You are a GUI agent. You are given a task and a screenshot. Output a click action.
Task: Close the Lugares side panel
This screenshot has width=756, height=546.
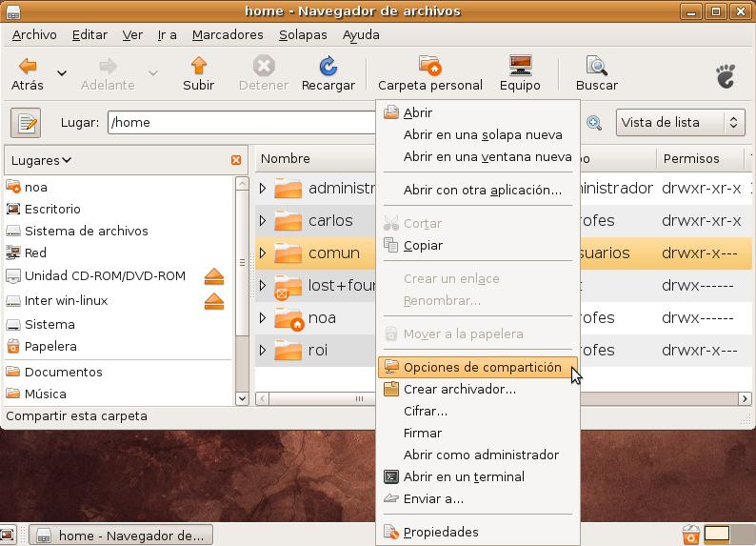point(236,160)
